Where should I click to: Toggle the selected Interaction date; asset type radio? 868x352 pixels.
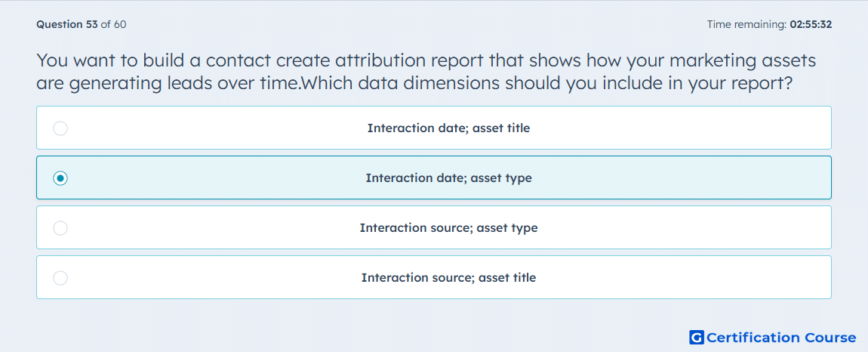tap(60, 178)
